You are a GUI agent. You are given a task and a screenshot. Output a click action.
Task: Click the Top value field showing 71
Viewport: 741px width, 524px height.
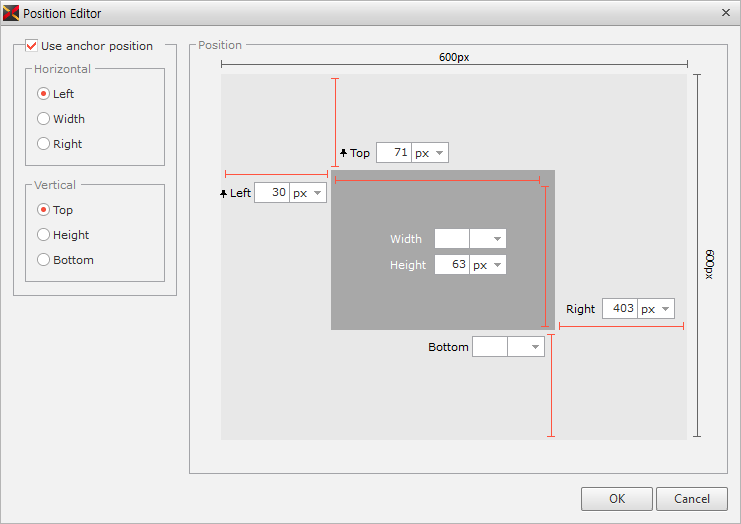tap(394, 153)
